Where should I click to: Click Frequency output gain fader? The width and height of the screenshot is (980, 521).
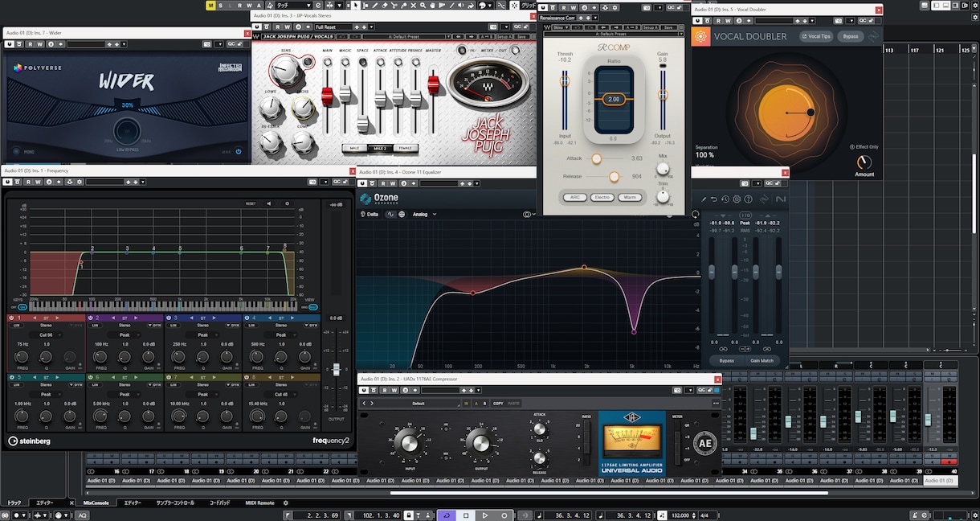[x=337, y=369]
